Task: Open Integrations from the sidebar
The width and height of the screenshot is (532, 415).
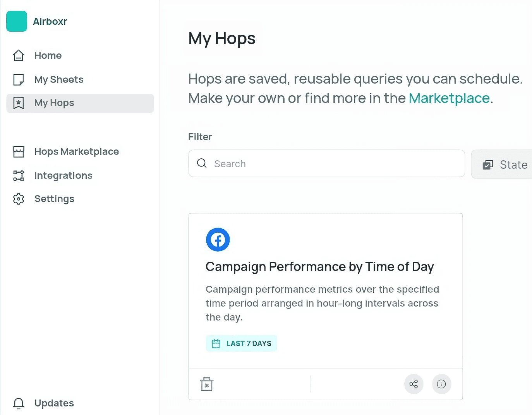Action: pos(63,176)
